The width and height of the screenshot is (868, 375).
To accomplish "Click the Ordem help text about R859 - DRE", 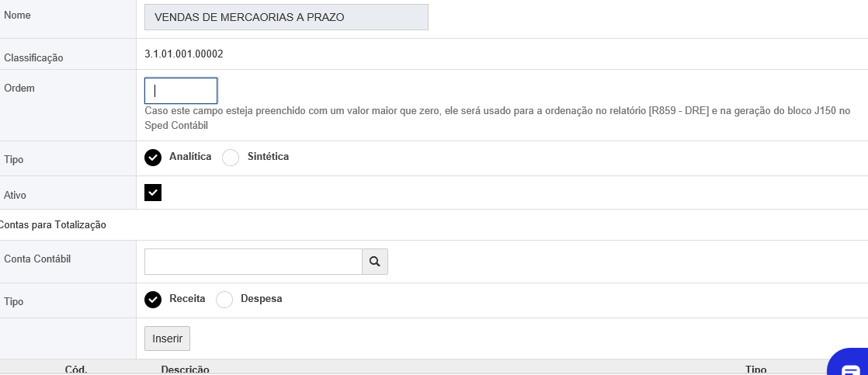I will click(x=497, y=118).
